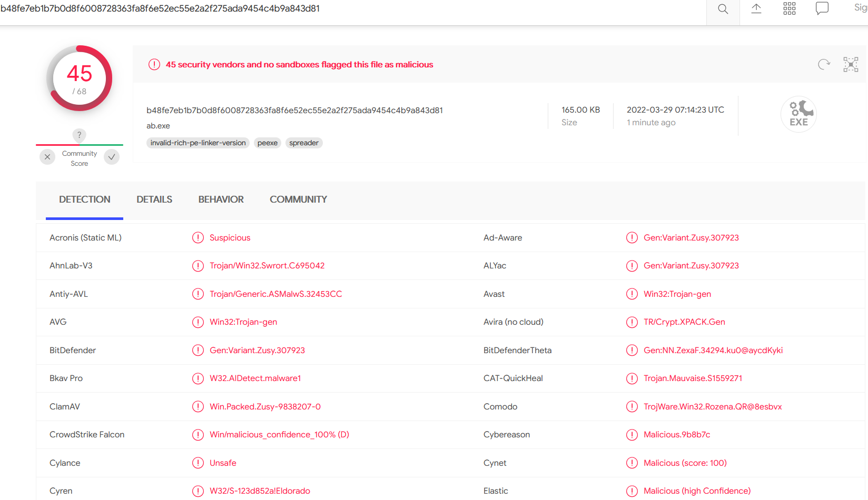The image size is (868, 500).
Task: Click the alert icon beside Trojan/Generic.ASMalwS.32453CC
Action: [x=198, y=294]
